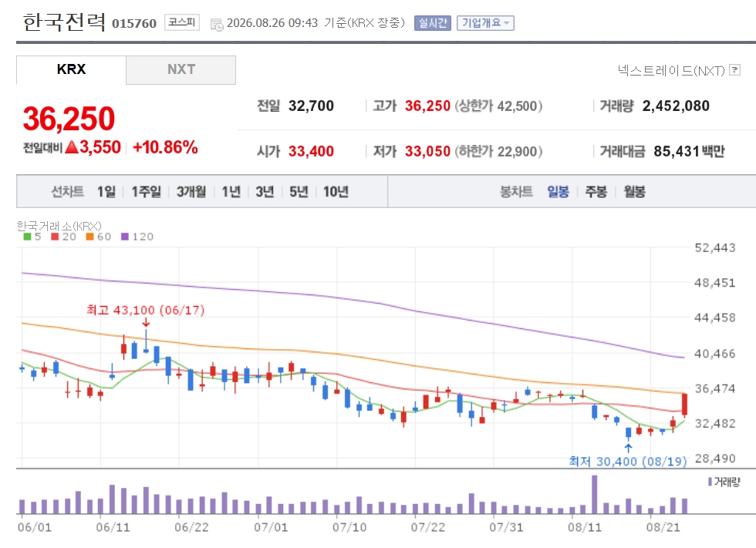Click the 전일 value 32,700

coord(311,106)
